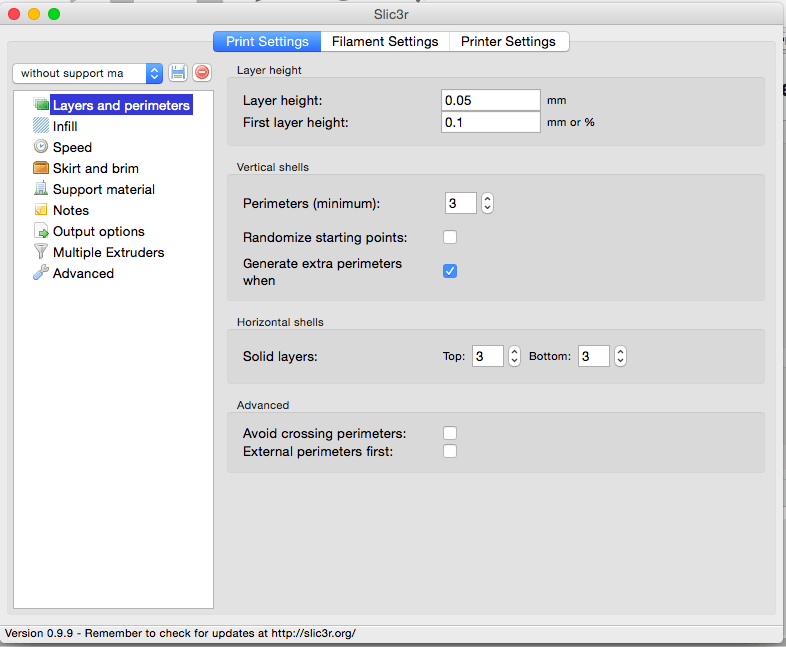Screen dimensions: 786x647
Task: Click the Perimeters (minimum) value field
Action: (x=461, y=203)
